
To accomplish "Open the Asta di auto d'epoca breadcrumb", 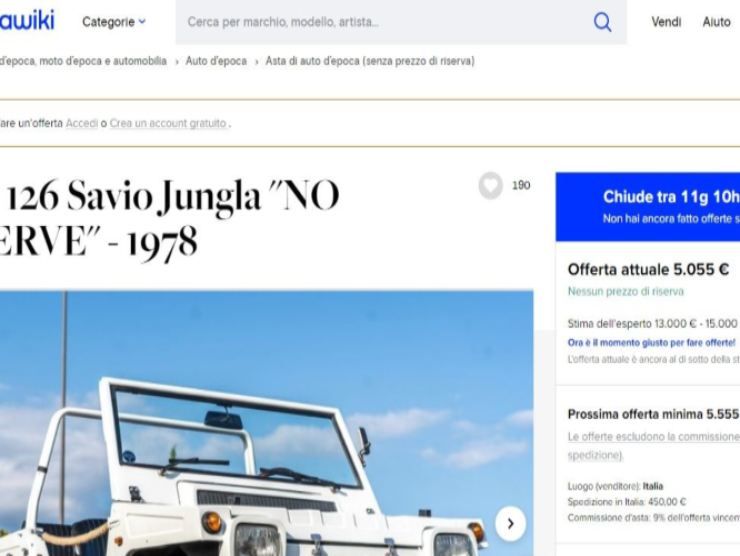I will click(x=370, y=61).
